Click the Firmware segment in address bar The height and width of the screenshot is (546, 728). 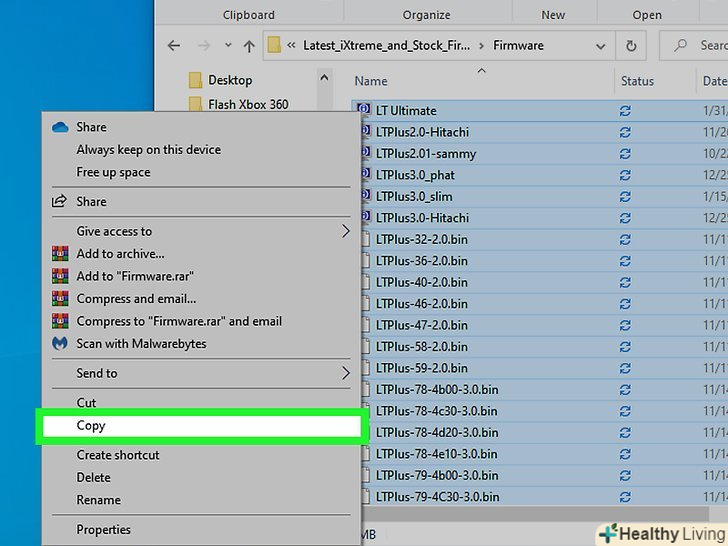(x=518, y=46)
